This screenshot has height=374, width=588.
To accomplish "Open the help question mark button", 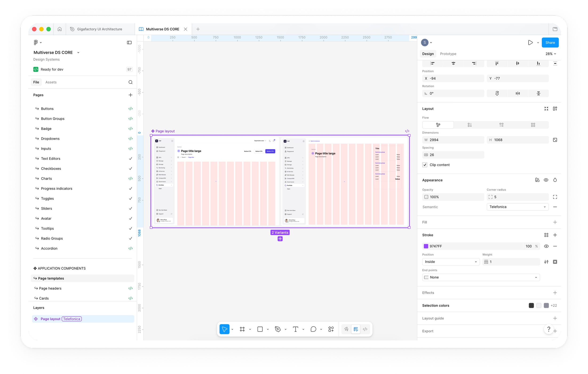I will 549,329.
